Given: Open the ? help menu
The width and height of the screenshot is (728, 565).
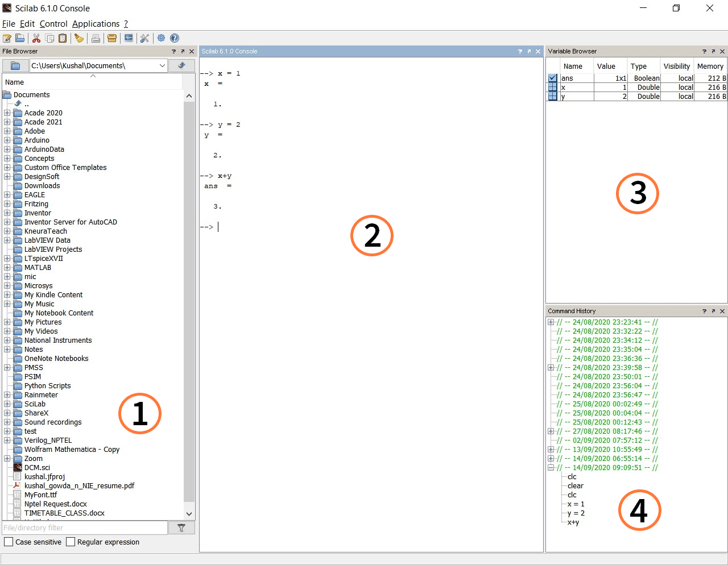Looking at the screenshot, I should click(126, 24).
